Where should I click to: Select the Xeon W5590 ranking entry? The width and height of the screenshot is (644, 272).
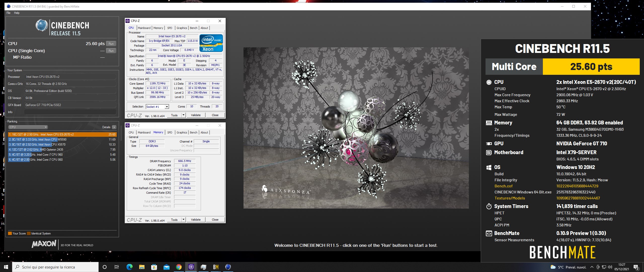click(x=62, y=140)
